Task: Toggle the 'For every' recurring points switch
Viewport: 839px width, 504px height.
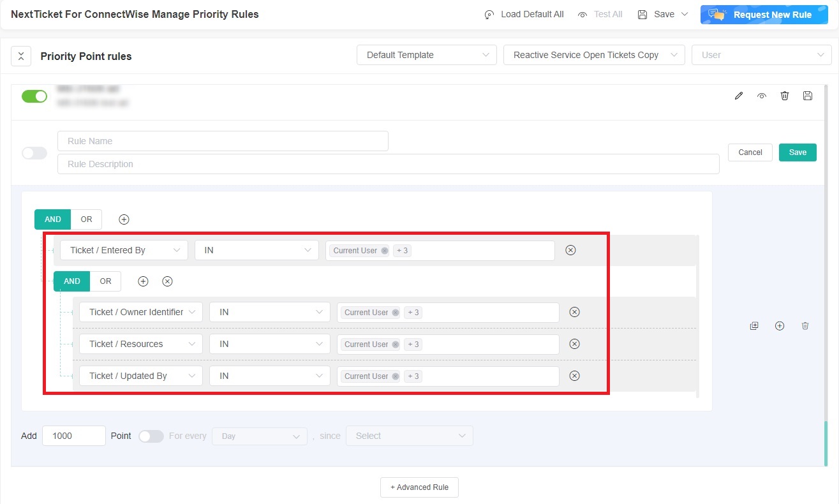Action: [151, 436]
